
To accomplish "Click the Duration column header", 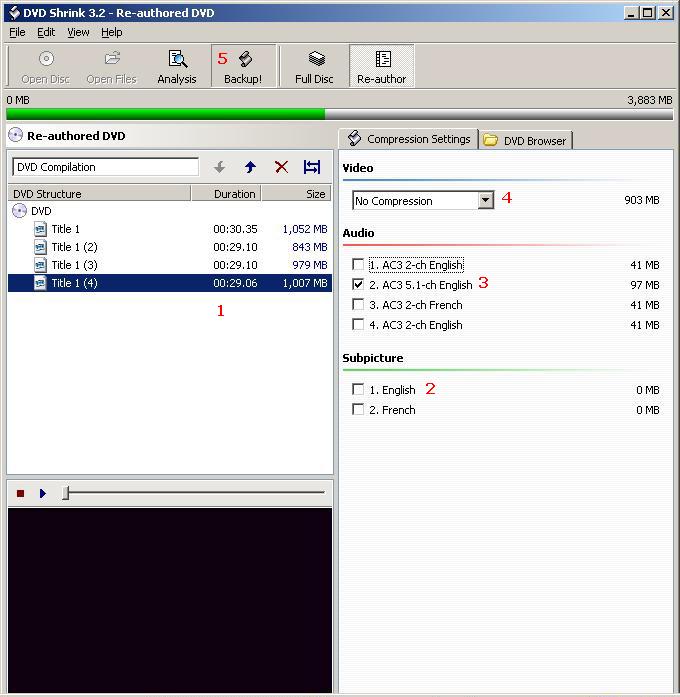I will click(226, 194).
